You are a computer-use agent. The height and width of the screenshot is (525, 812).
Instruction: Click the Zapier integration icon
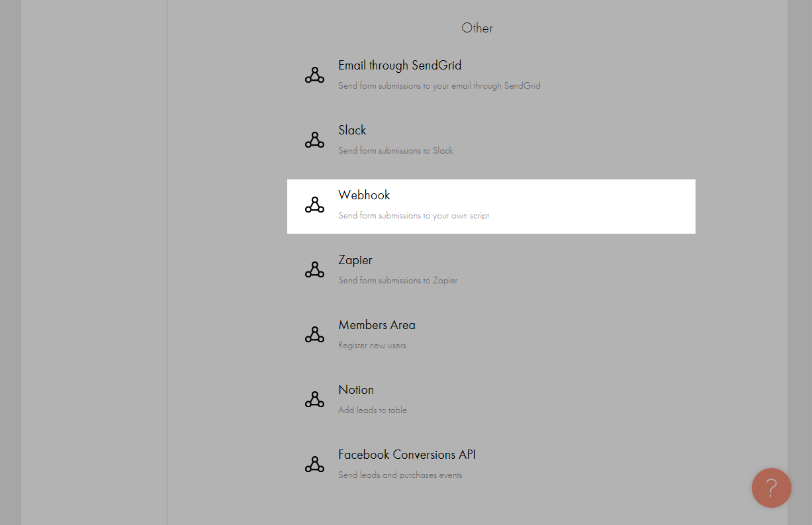coord(314,270)
